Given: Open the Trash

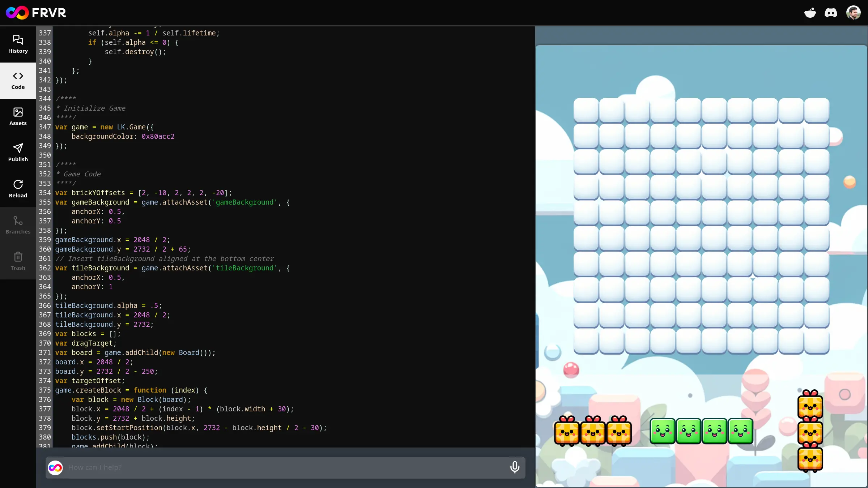Looking at the screenshot, I should [18, 261].
